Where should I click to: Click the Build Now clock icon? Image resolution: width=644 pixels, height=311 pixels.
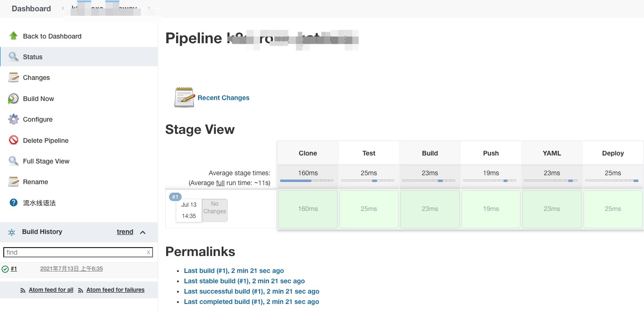point(14,99)
